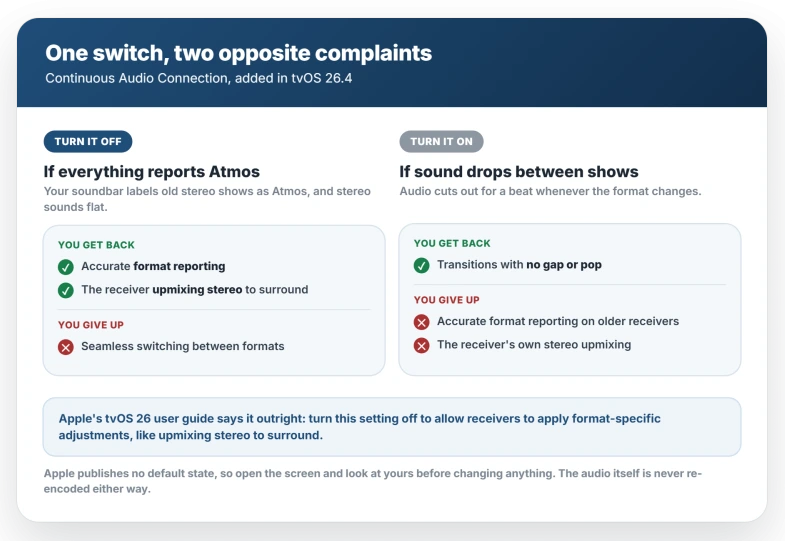Click left card's YOU GET BACK label
Screen dimensions: 785x541
(x=97, y=245)
